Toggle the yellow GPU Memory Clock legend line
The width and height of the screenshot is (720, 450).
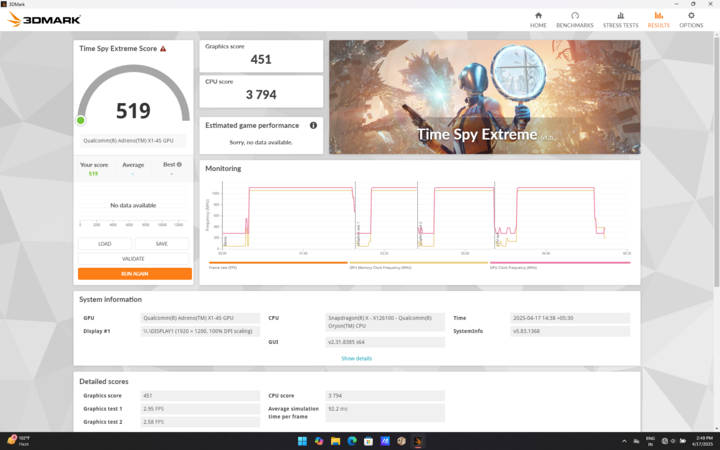coord(418,263)
